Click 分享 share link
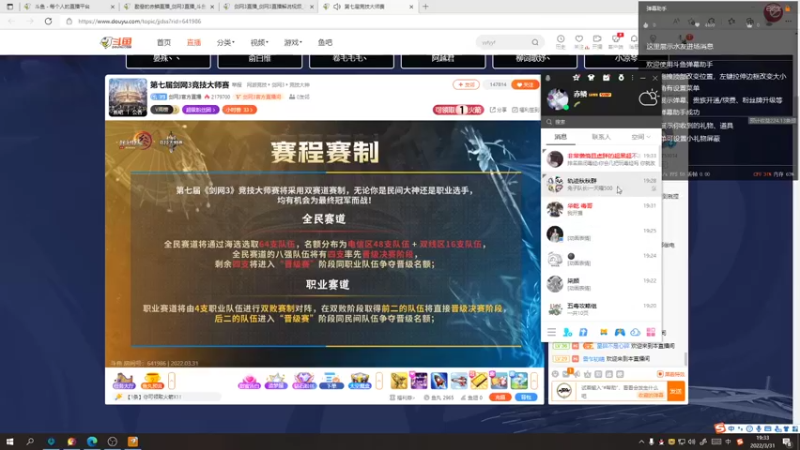Viewport: 800px width, 450px height. click(x=498, y=110)
